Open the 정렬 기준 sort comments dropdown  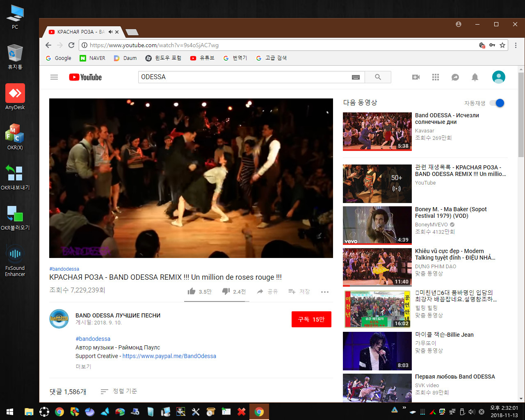119,391
